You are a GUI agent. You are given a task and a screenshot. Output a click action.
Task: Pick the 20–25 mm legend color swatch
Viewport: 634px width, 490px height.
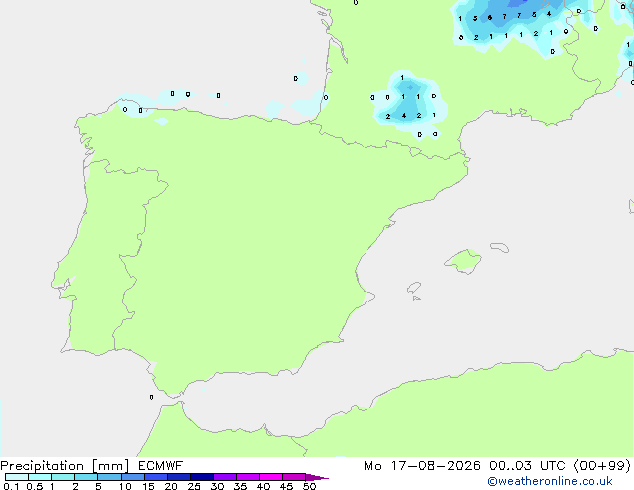pyautogui.click(x=178, y=477)
